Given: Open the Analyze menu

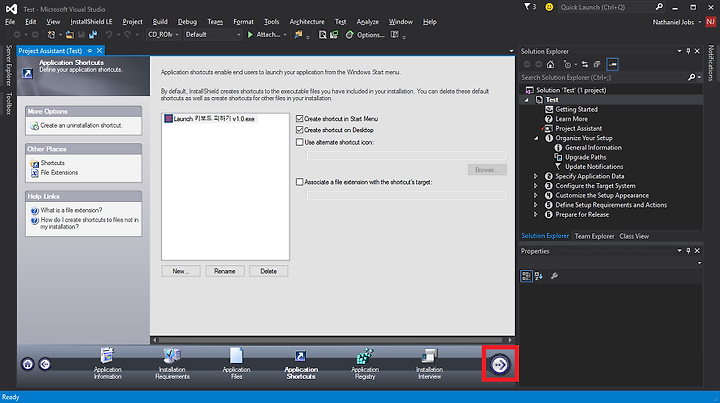Looking at the screenshot, I should pyautogui.click(x=367, y=22).
